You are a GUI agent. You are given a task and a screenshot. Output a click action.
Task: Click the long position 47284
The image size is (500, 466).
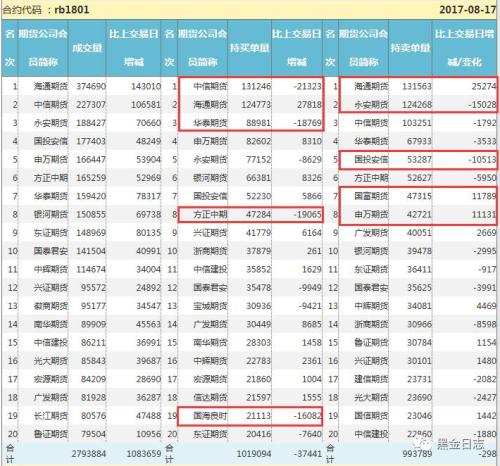[x=258, y=214]
